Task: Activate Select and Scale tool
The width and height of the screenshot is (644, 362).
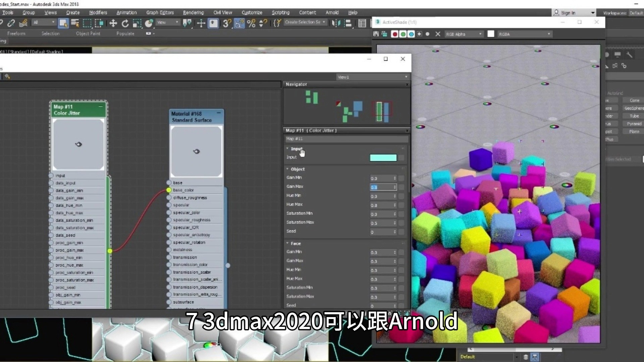Action: click(x=137, y=23)
